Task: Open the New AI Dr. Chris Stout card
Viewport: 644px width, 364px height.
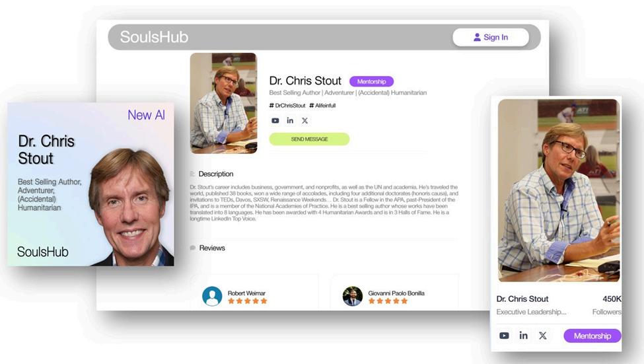Action: (x=90, y=184)
